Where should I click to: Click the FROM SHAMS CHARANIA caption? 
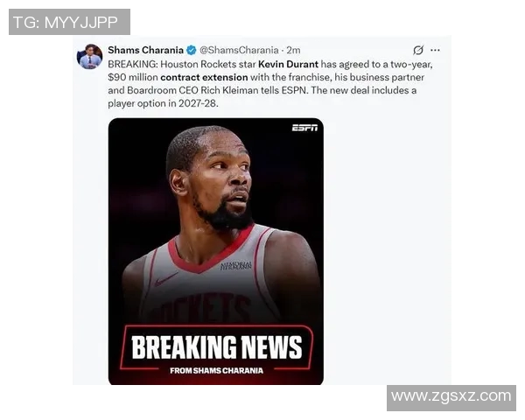coord(217,371)
